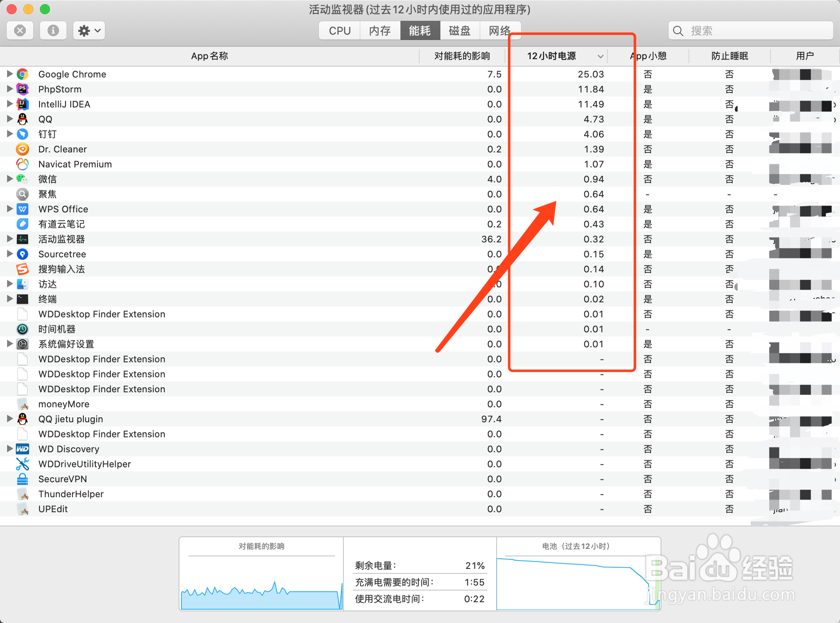Click the process info button

(53, 30)
